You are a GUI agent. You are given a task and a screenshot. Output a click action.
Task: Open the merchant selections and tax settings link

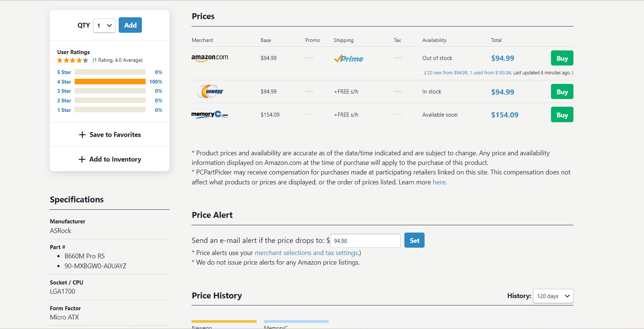click(307, 253)
